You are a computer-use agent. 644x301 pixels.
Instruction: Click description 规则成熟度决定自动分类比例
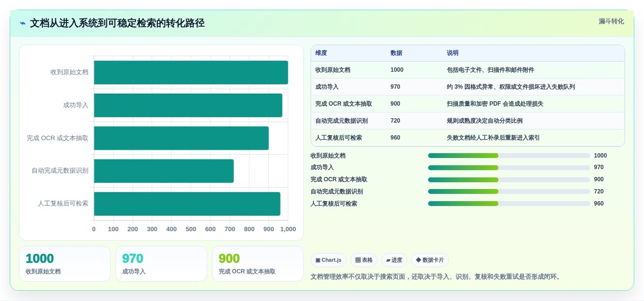484,121
